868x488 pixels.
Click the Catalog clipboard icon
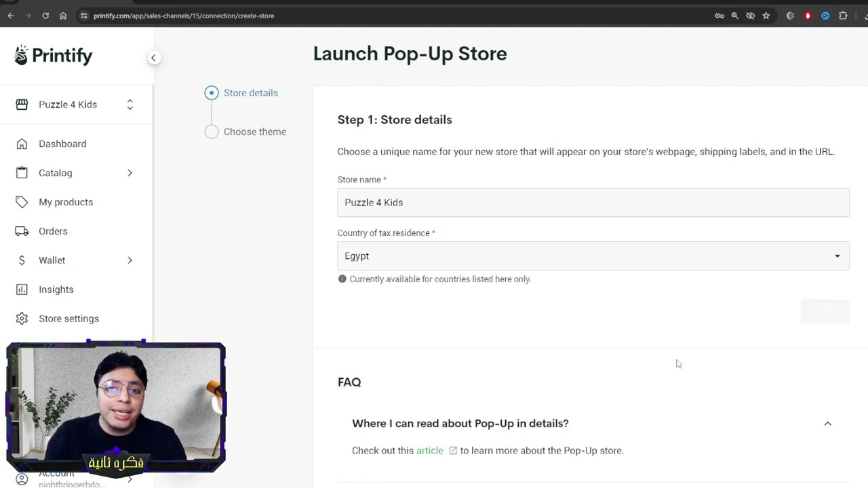22,173
